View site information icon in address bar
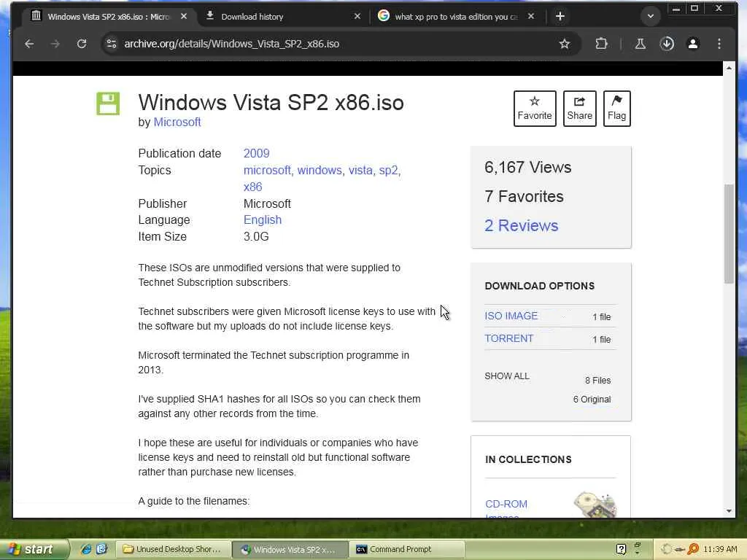747x560 pixels. [x=112, y=44]
